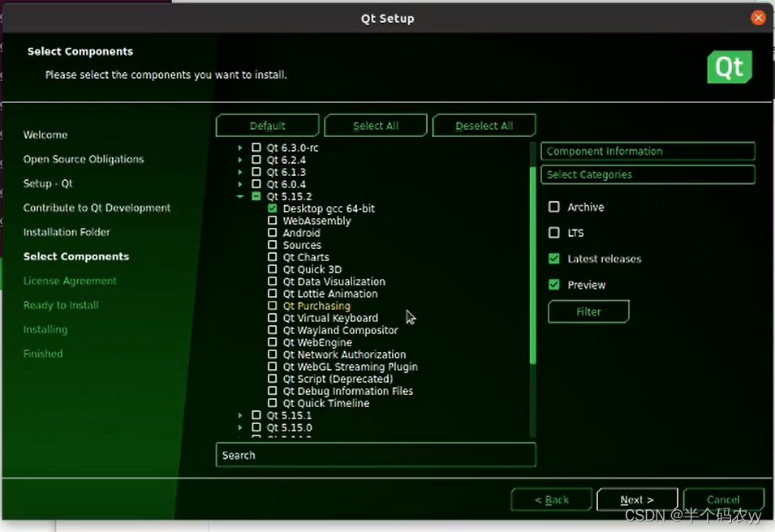Click inside the Search field
This screenshot has width=775, height=532.
pos(376,455)
